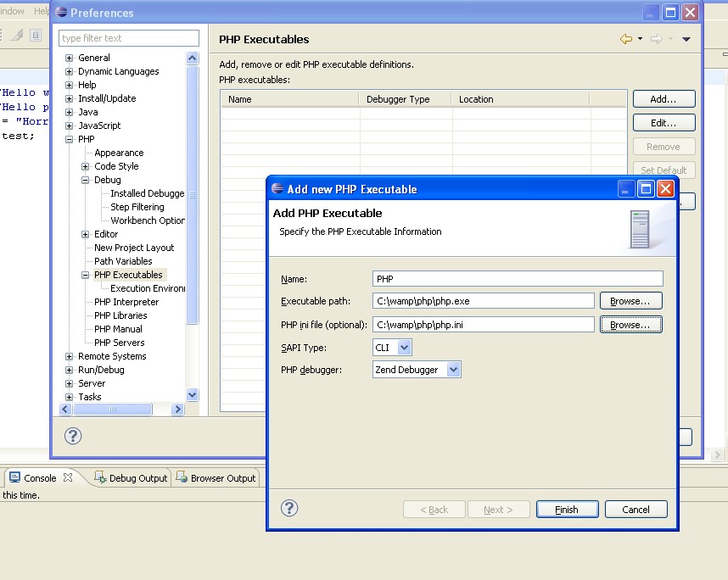Select Step Filtering tree item
This screenshot has width=728, height=580.
point(137,207)
